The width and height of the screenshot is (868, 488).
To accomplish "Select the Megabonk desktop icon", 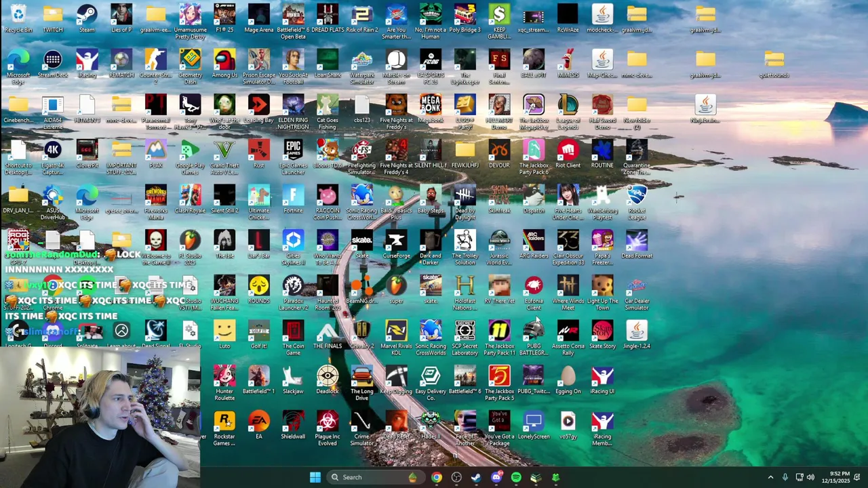I will pos(431,109).
